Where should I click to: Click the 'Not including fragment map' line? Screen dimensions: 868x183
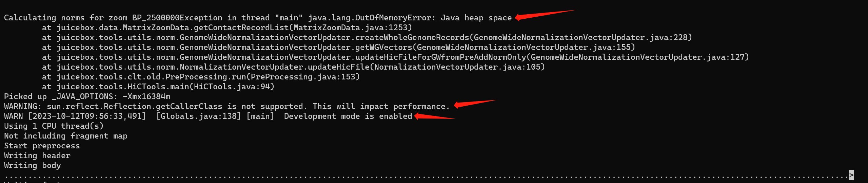(66, 136)
